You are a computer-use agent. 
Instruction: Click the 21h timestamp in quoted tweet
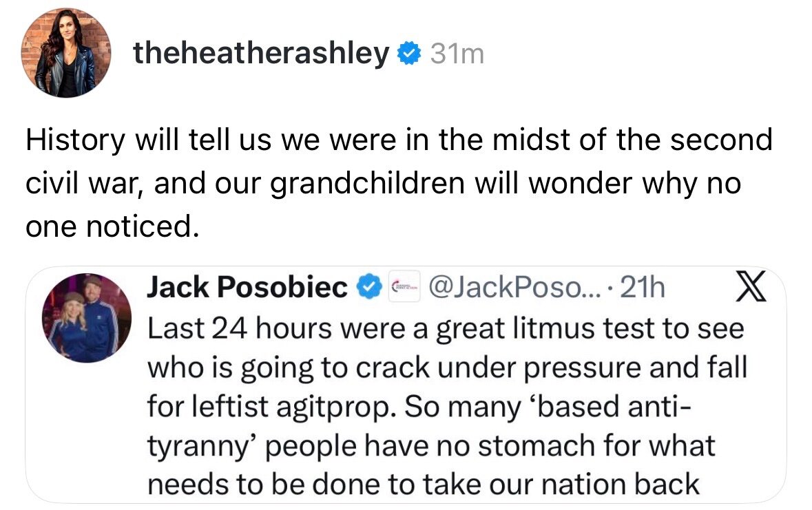(643, 288)
